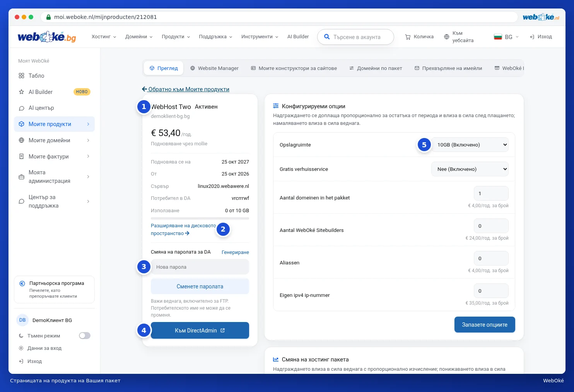Click the AI център chat bubble icon
The width and height of the screenshot is (574, 392).
(21, 108)
